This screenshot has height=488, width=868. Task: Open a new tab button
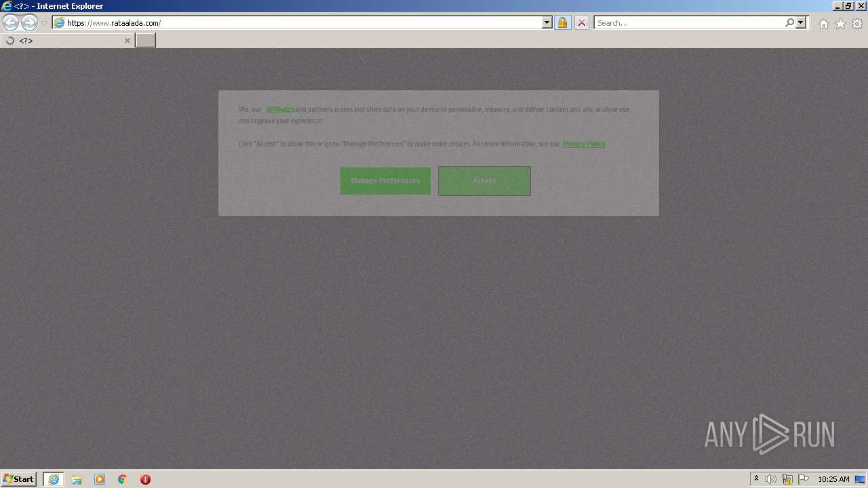[x=145, y=41]
